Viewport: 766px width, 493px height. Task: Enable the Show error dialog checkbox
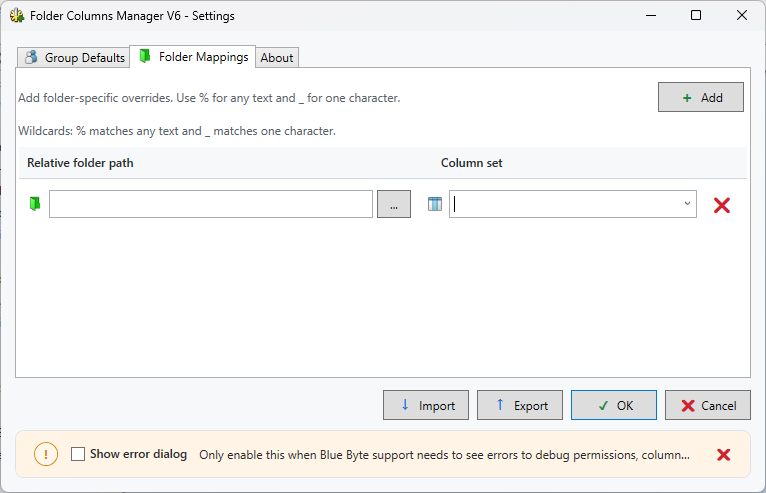click(78, 454)
